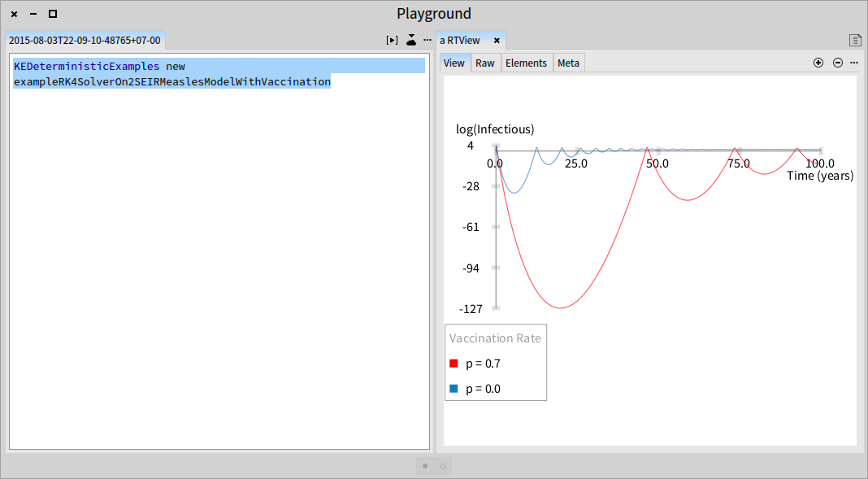This screenshot has height=479, width=868.
Task: Zoom in the view with plus icon
Action: click(818, 63)
